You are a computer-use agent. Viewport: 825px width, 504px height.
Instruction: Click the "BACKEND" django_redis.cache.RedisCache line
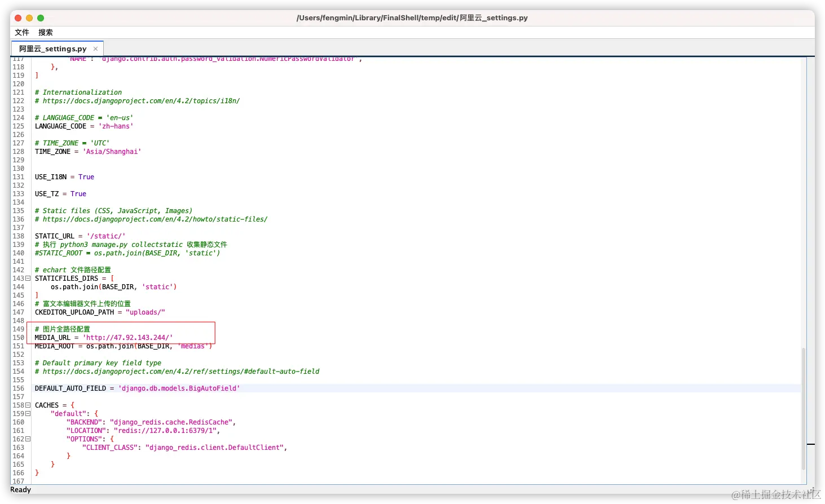point(151,422)
